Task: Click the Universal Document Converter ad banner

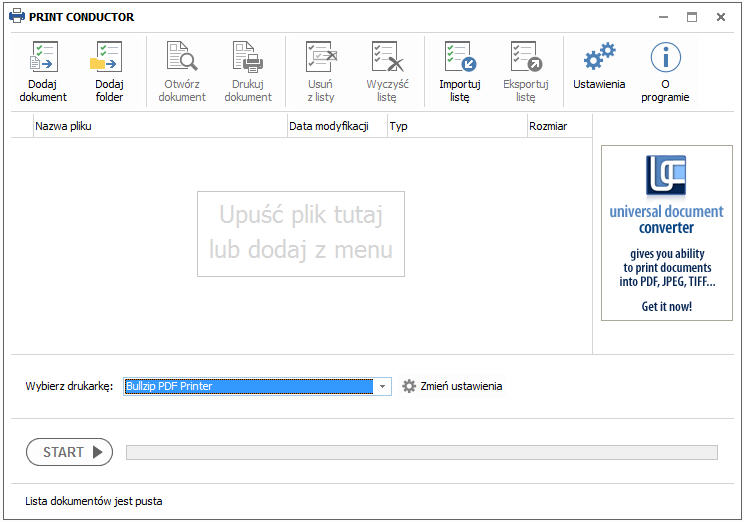Action: (666, 233)
